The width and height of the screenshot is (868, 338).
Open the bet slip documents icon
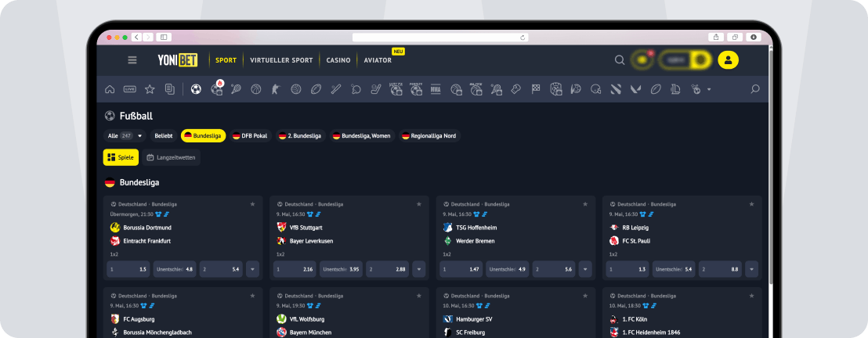(170, 89)
